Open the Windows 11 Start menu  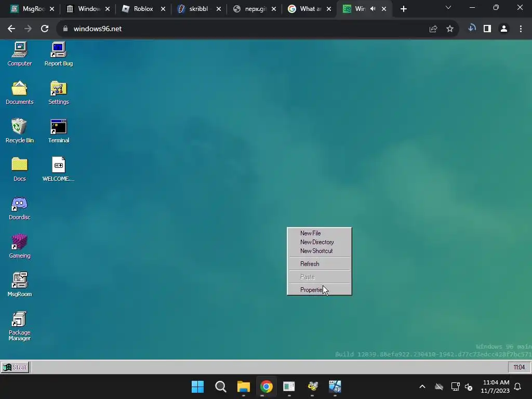point(197,387)
